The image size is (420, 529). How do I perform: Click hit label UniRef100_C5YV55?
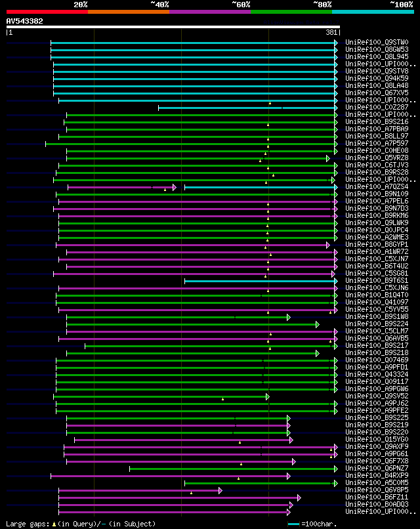[377, 309]
